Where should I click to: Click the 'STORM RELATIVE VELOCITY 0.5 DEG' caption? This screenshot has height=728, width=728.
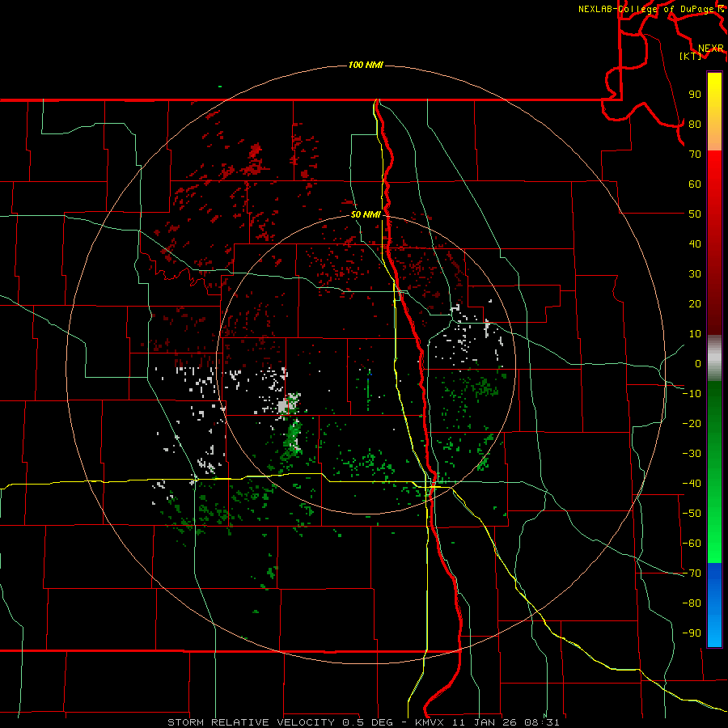[x=280, y=722]
